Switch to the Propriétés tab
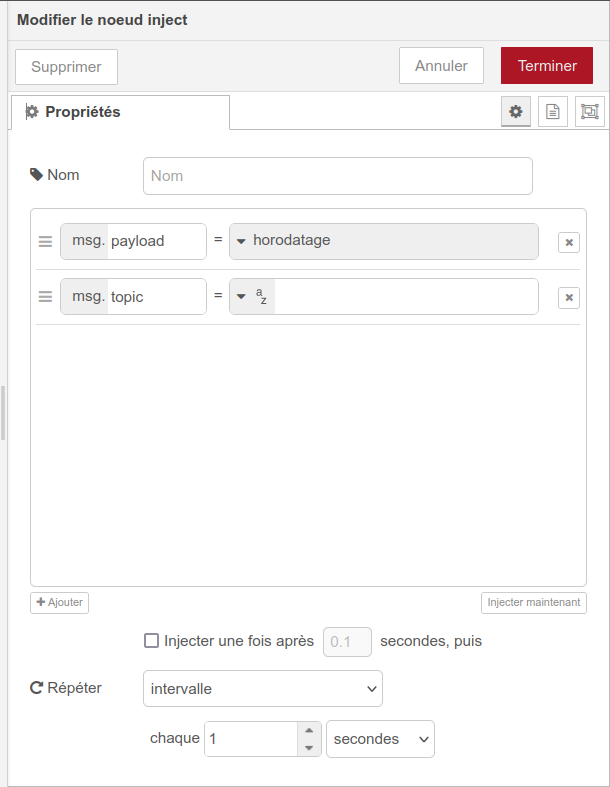 tap(120, 112)
